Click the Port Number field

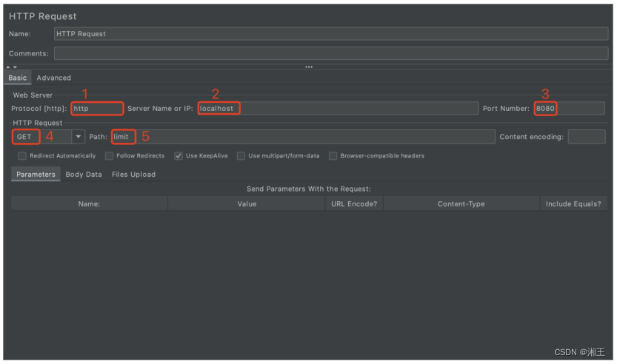click(x=569, y=109)
